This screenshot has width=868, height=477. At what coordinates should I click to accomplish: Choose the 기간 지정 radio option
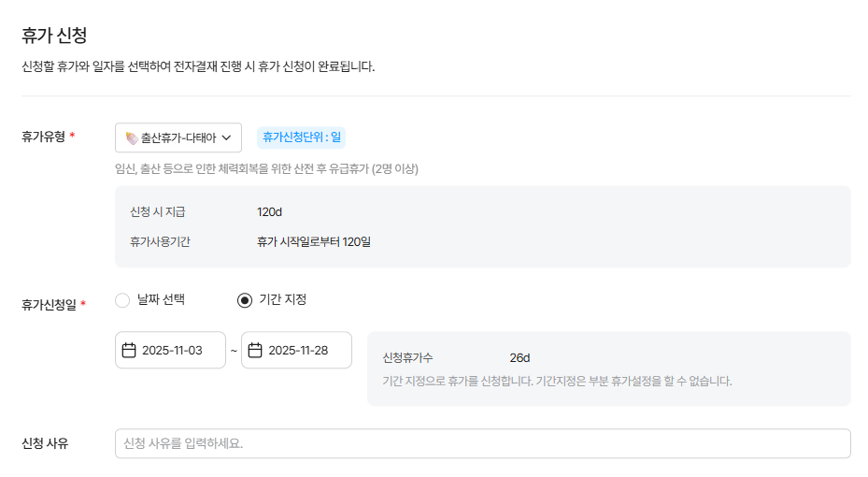[x=245, y=300]
